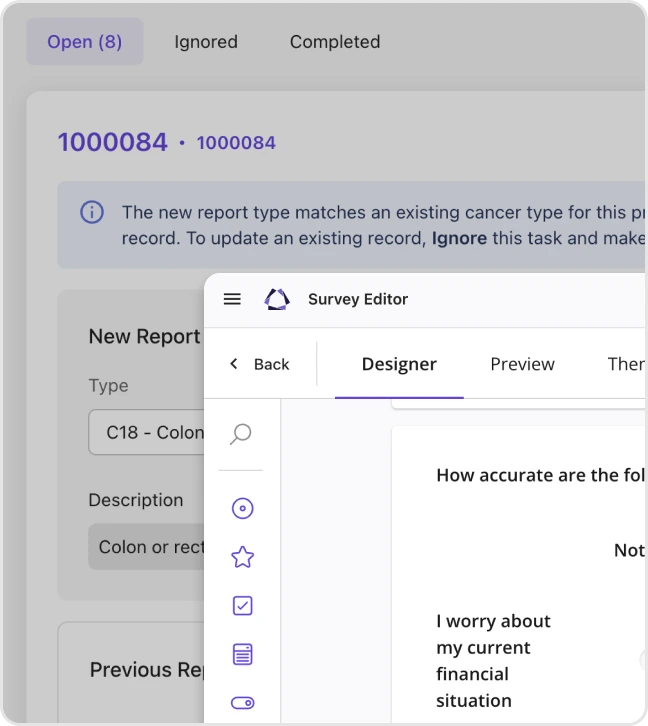Select the star rating question tool

[242, 557]
